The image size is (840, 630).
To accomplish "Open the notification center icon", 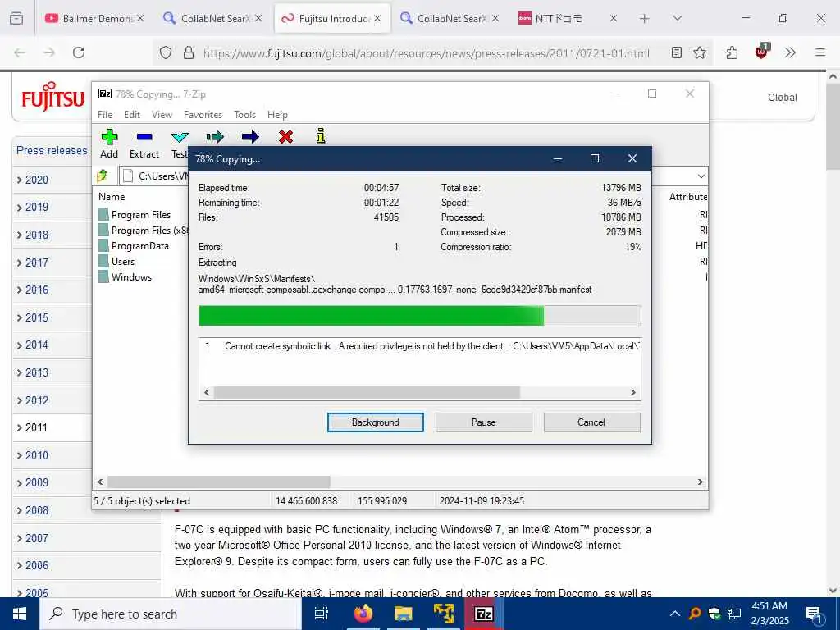I will click(815, 614).
